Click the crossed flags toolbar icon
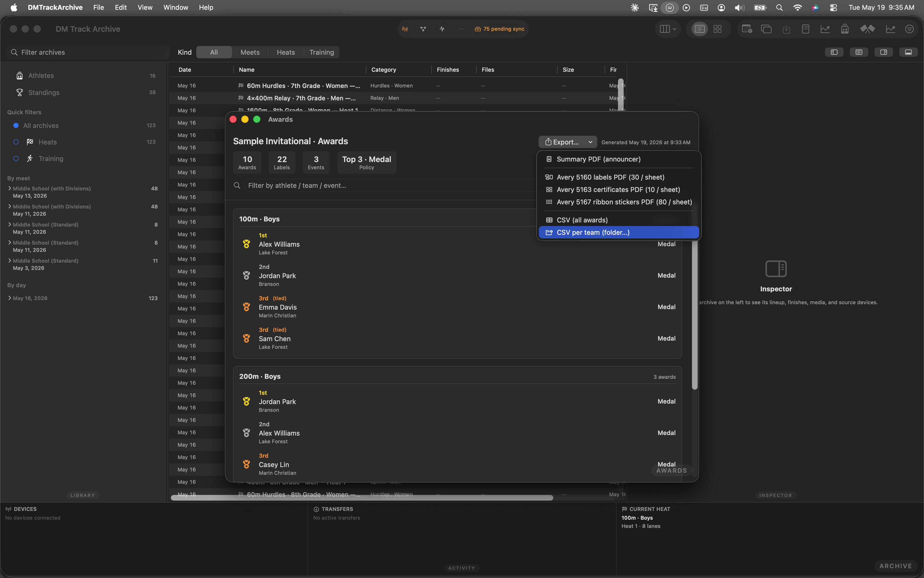This screenshot has height=578, width=924. [x=867, y=29]
